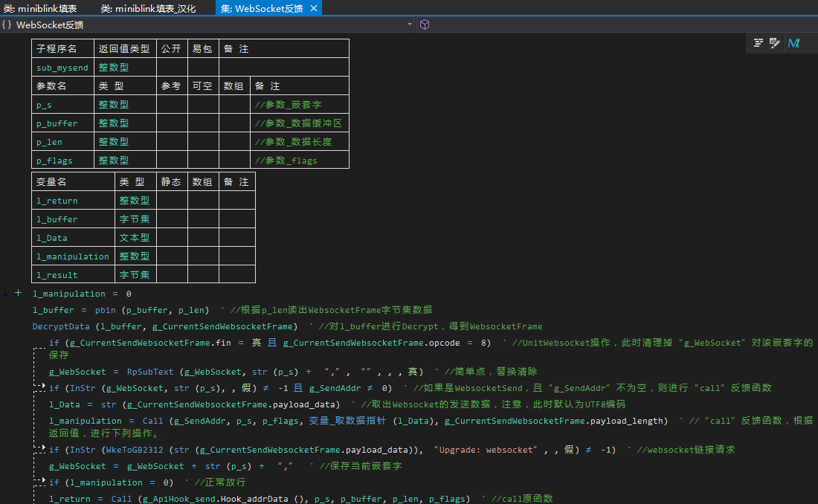Click the middle edit-list icon in editor toolbar

pyautogui.click(x=775, y=43)
